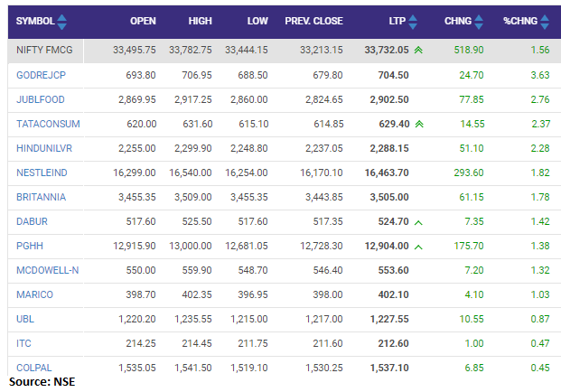Click the LTP column sort arrows

[413, 20]
